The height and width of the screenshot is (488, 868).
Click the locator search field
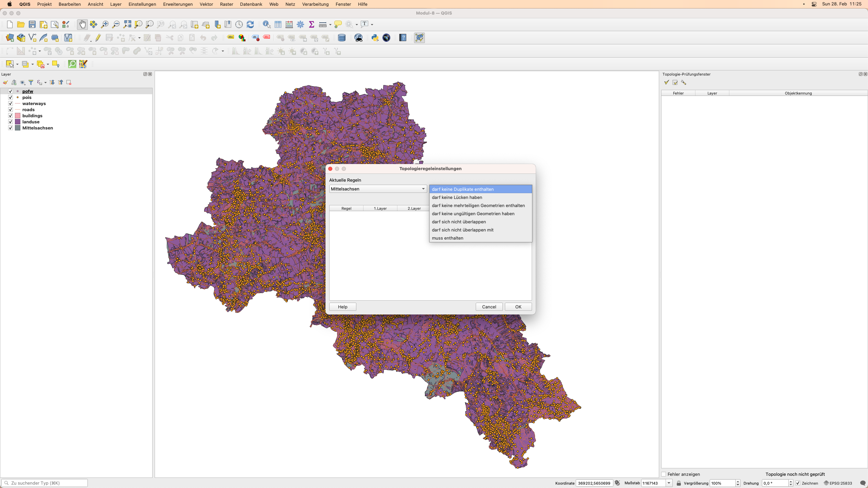pos(45,483)
